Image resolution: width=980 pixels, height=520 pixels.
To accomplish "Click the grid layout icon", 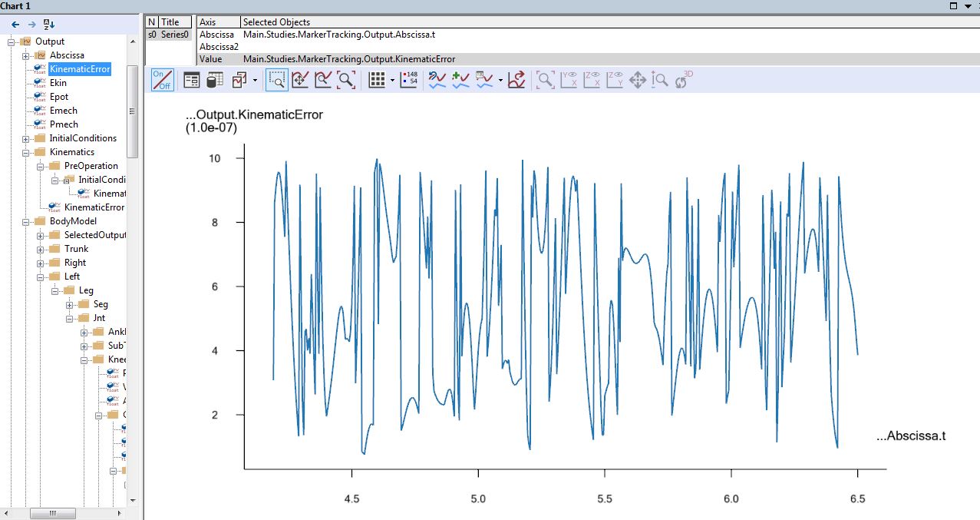I will 376,79.
